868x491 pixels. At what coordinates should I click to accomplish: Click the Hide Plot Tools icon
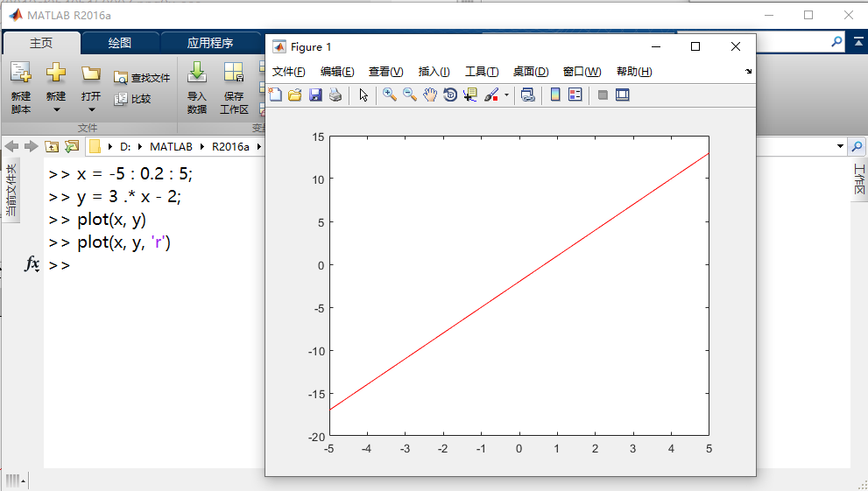click(x=603, y=95)
